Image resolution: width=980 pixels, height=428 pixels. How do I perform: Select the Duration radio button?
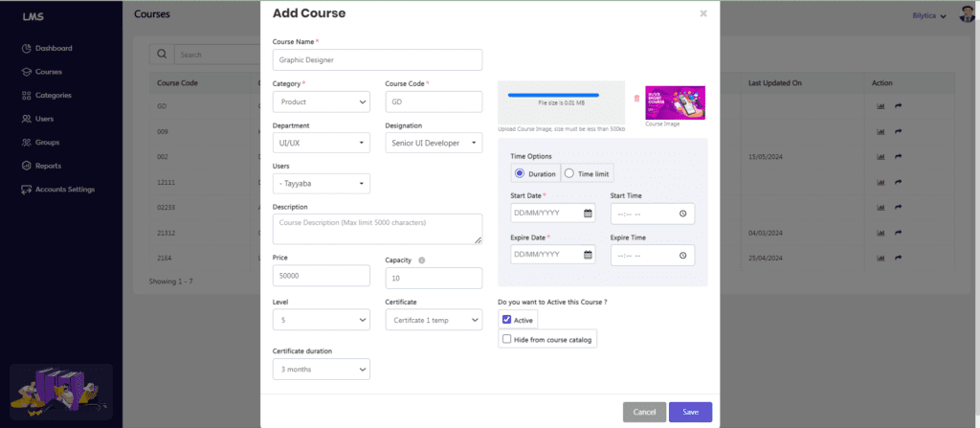point(519,174)
